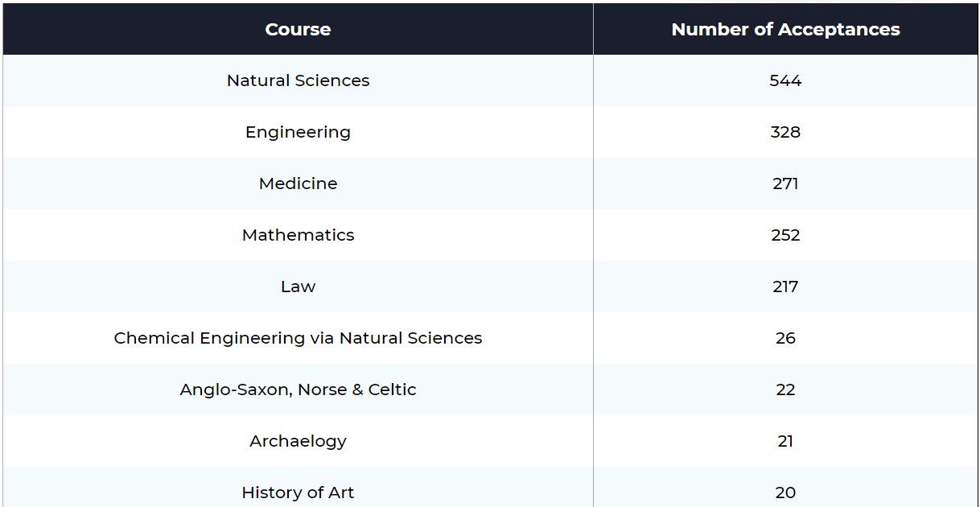Click the 20 History of Art value
The width and height of the screenshot is (980, 507).
pos(785,493)
